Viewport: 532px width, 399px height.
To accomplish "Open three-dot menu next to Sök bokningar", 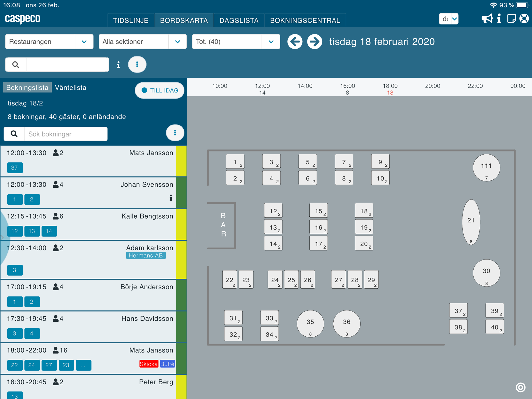I will pyautogui.click(x=175, y=133).
